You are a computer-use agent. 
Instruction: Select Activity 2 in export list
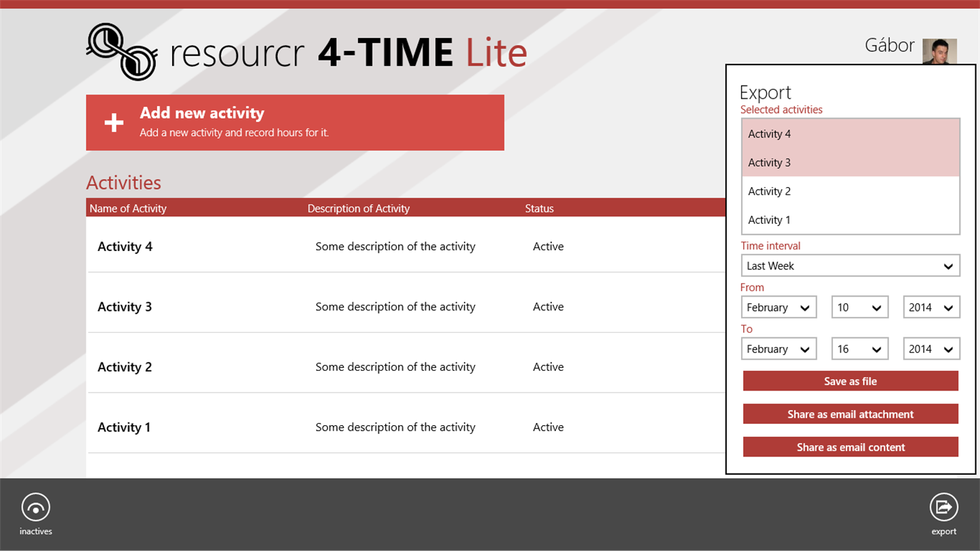point(850,191)
